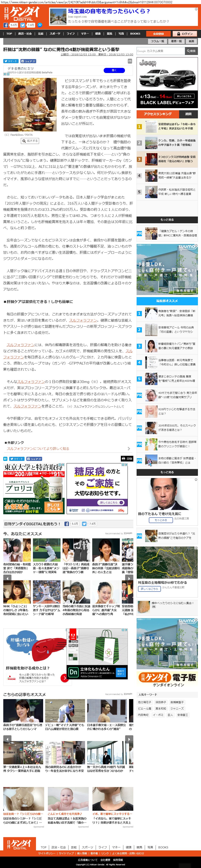Click the Adobe Dimension Dn icon
Image resolution: width=201 pixels, height=868 pixels.
pyautogui.click(x=73, y=672)
